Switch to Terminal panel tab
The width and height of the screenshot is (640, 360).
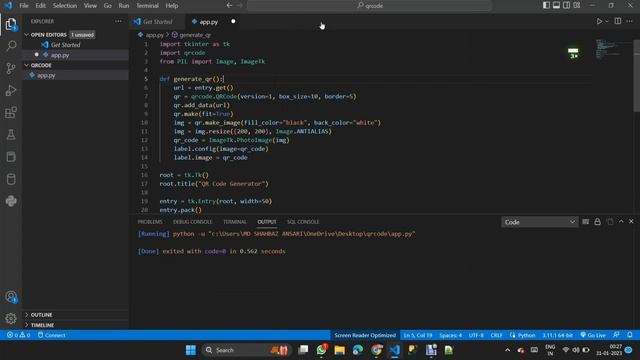[235, 222]
